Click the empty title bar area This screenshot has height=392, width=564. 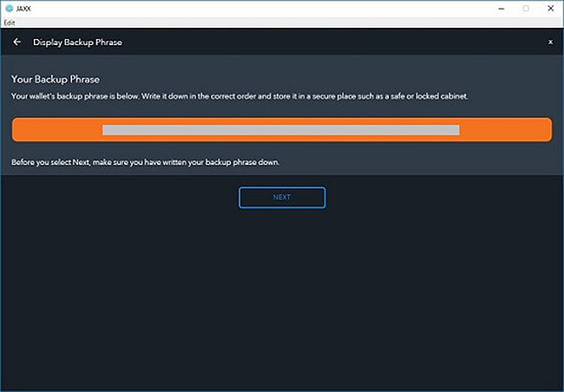[x=260, y=8]
